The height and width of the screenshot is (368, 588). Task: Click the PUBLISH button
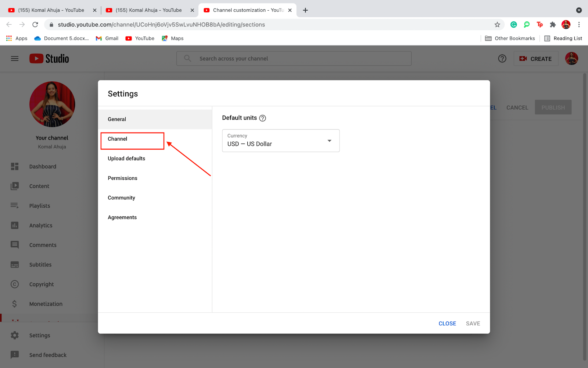[x=553, y=107]
